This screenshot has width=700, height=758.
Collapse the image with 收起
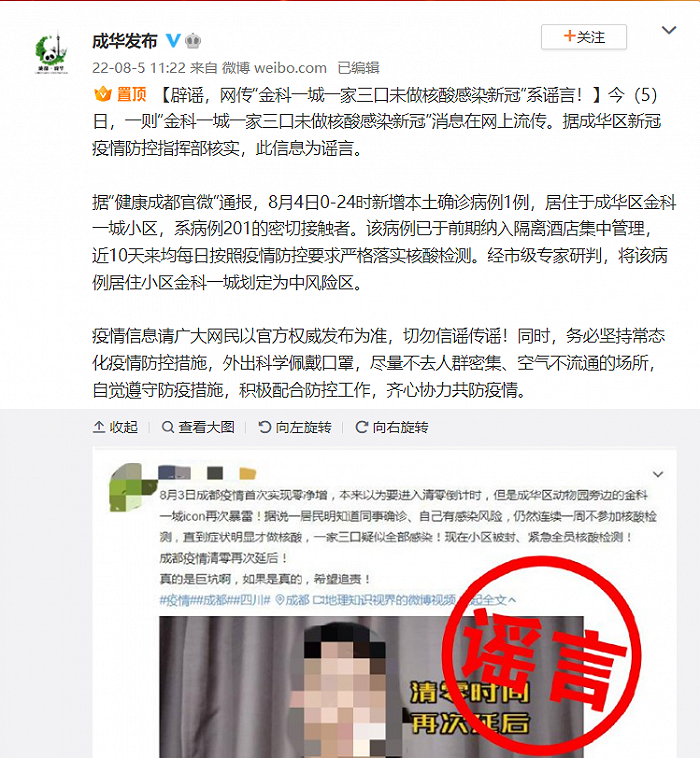[116, 427]
